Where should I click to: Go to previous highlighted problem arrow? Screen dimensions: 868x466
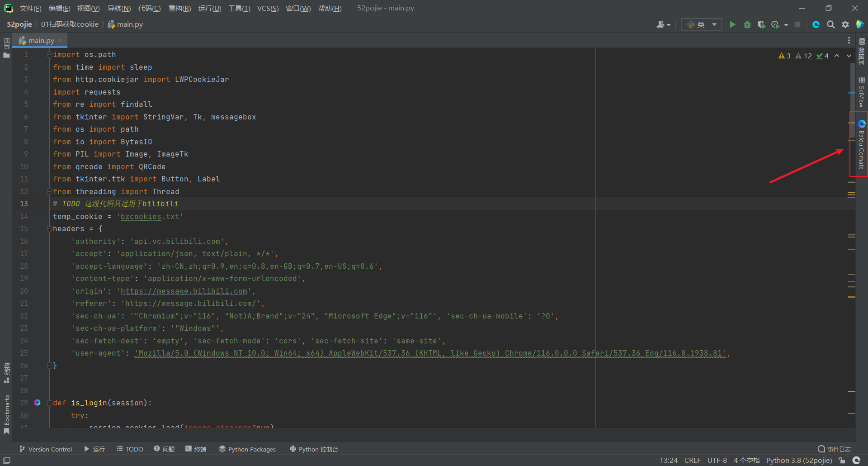(837, 56)
